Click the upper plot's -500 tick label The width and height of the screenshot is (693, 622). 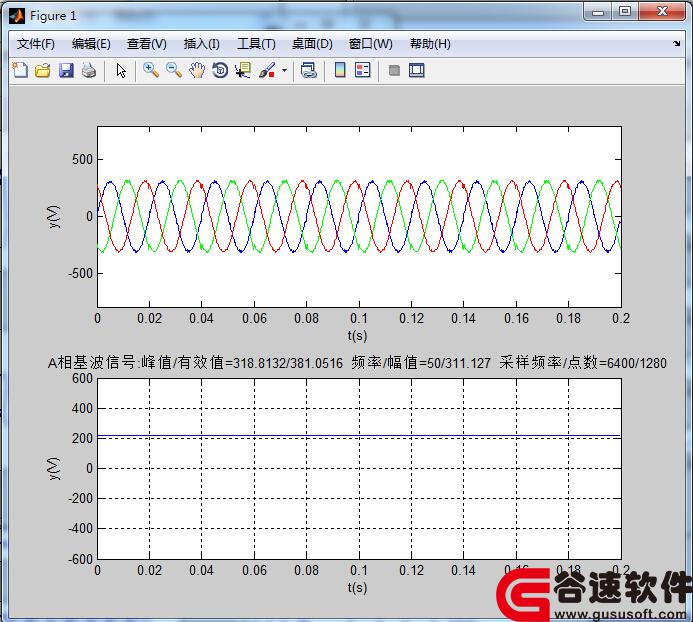click(x=80, y=273)
